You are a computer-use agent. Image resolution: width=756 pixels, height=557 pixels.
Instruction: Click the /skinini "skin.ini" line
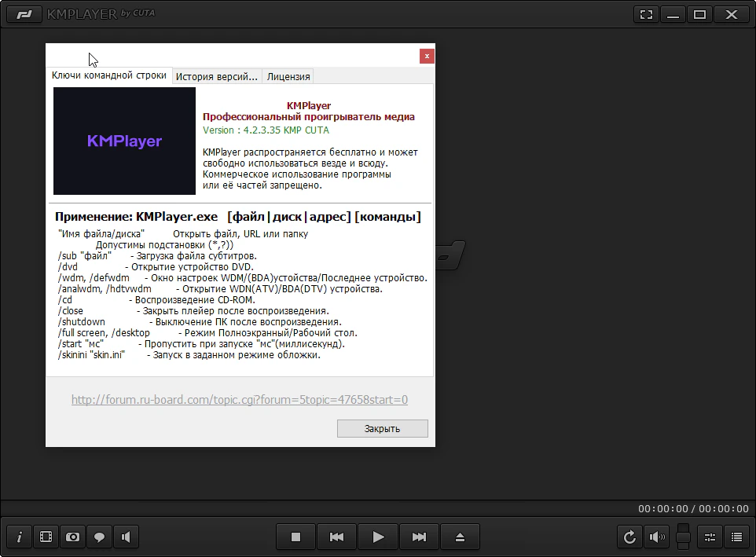click(189, 355)
